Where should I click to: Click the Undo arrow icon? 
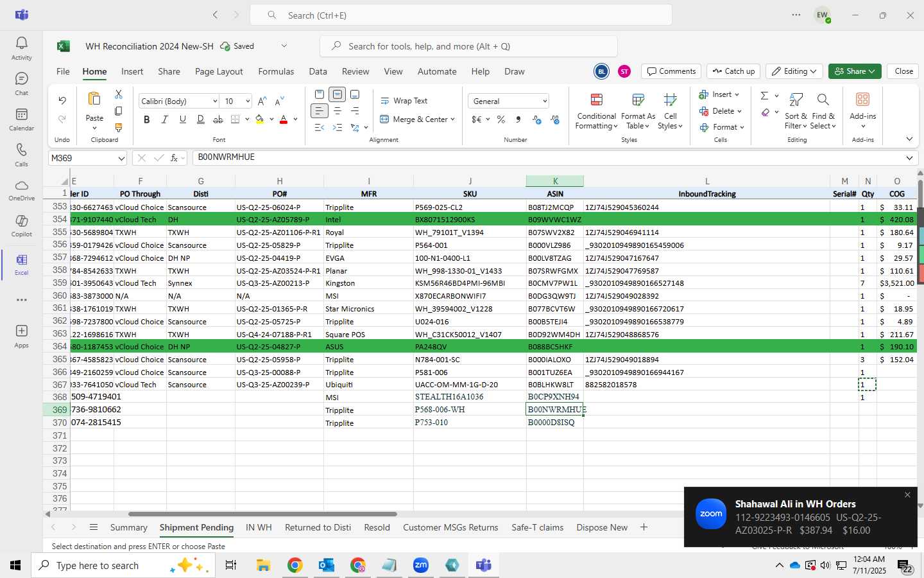62,100
